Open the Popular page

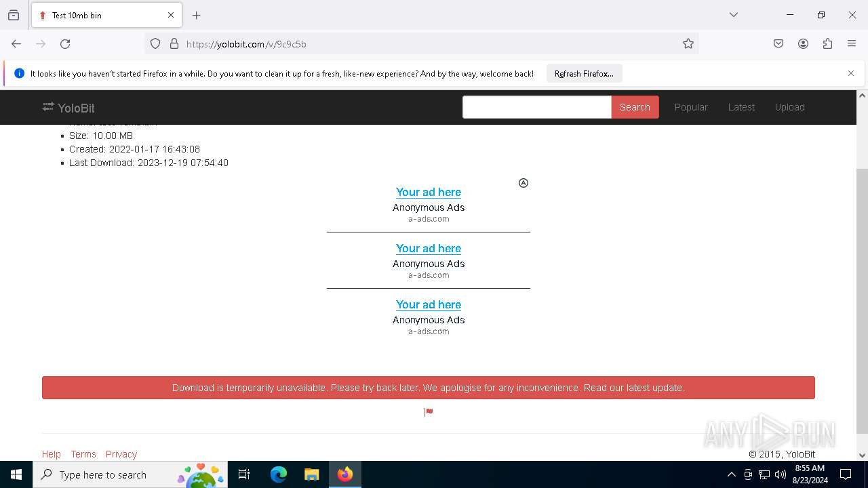[691, 107]
